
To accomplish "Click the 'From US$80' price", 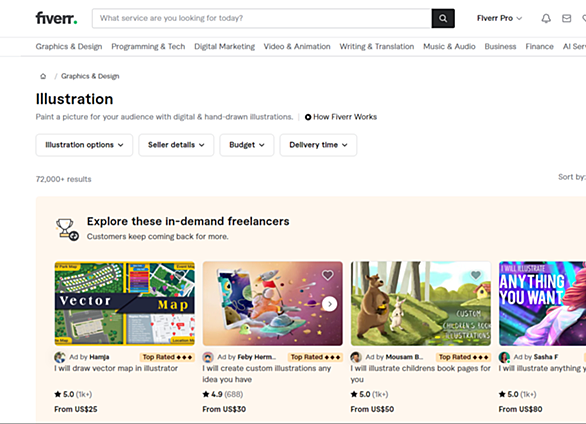I will pos(520,409).
